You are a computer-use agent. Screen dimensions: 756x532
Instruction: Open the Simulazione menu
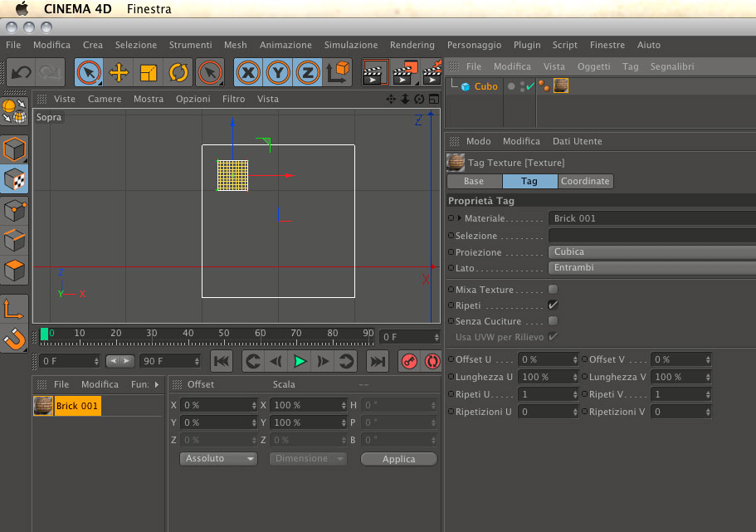coord(351,45)
